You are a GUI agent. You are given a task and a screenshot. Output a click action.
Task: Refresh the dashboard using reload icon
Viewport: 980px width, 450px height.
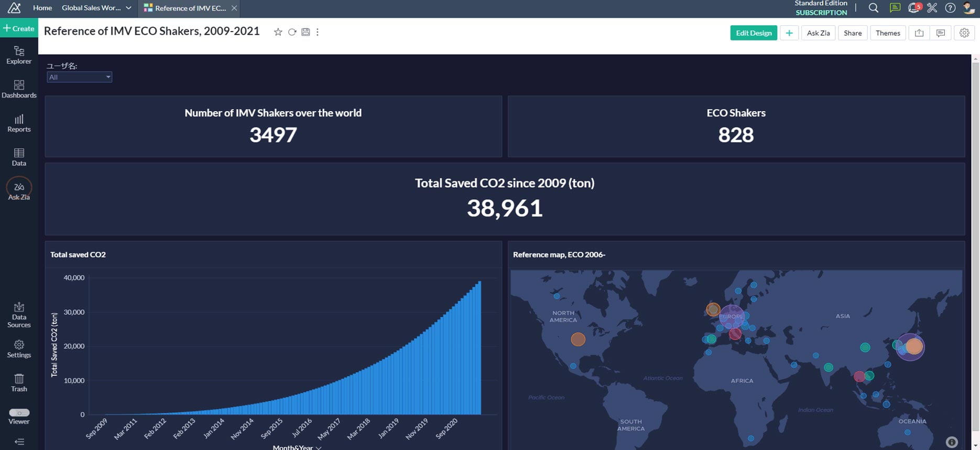pyautogui.click(x=292, y=32)
